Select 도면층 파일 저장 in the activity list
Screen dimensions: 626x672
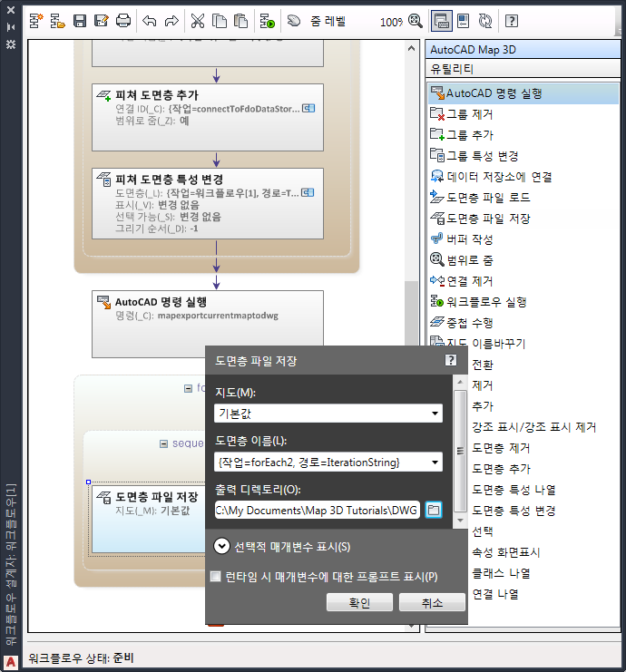[x=523, y=219]
